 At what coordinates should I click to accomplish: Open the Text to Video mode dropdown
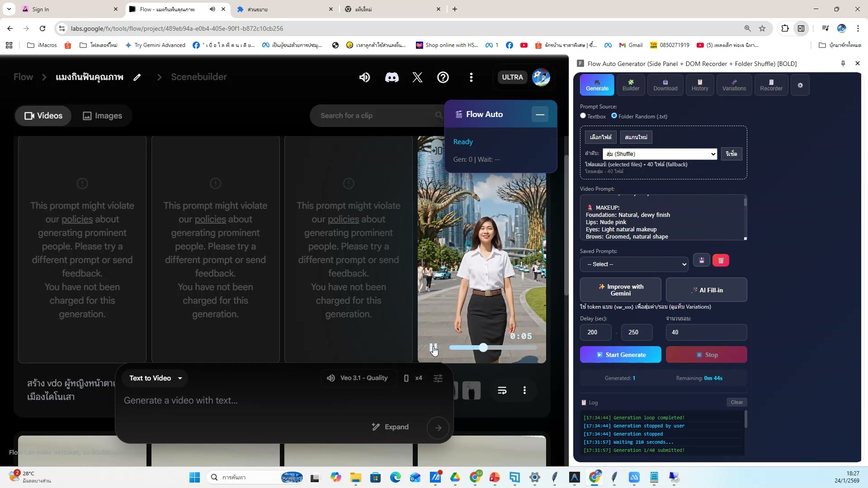pyautogui.click(x=155, y=378)
